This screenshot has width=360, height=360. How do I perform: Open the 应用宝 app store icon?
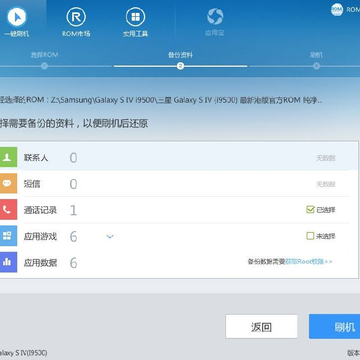point(215,17)
